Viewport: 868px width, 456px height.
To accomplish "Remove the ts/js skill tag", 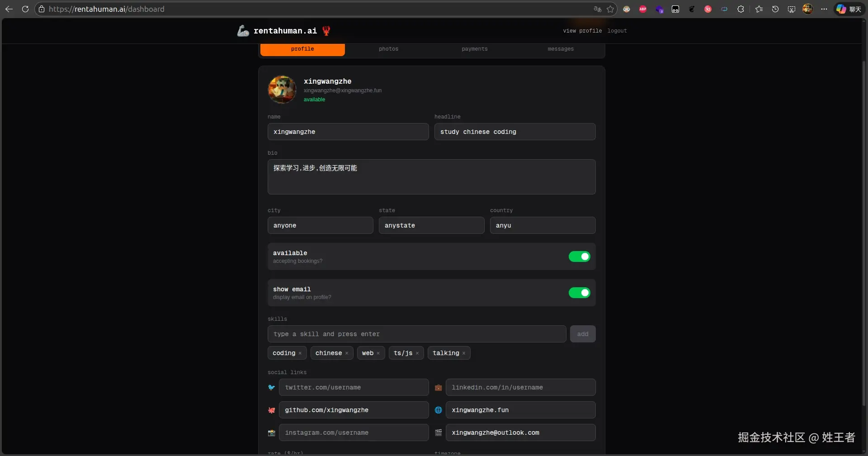I will [417, 353].
